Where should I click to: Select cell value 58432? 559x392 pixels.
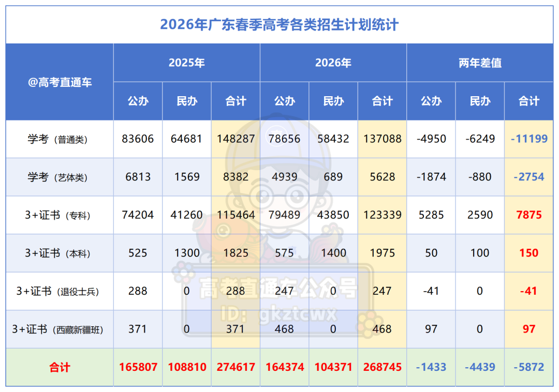point(333,139)
